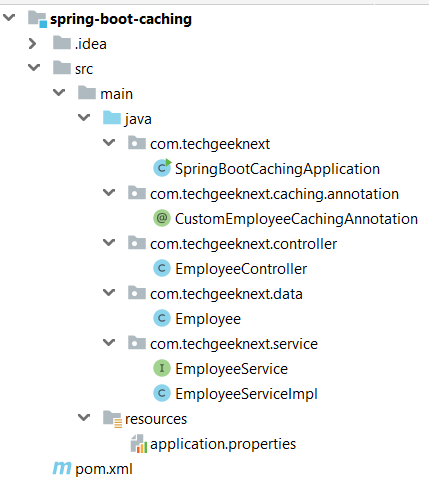Click the EmployeeService interface icon

(162, 368)
